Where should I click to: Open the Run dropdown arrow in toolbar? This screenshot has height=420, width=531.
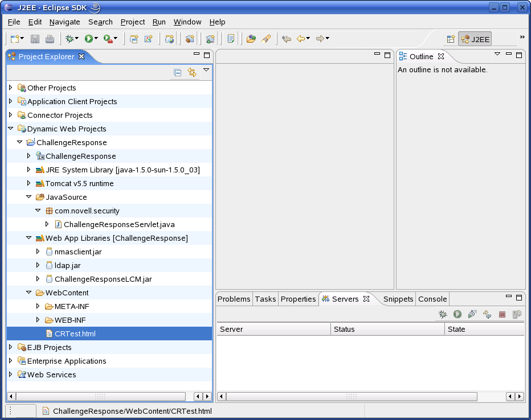[97, 39]
